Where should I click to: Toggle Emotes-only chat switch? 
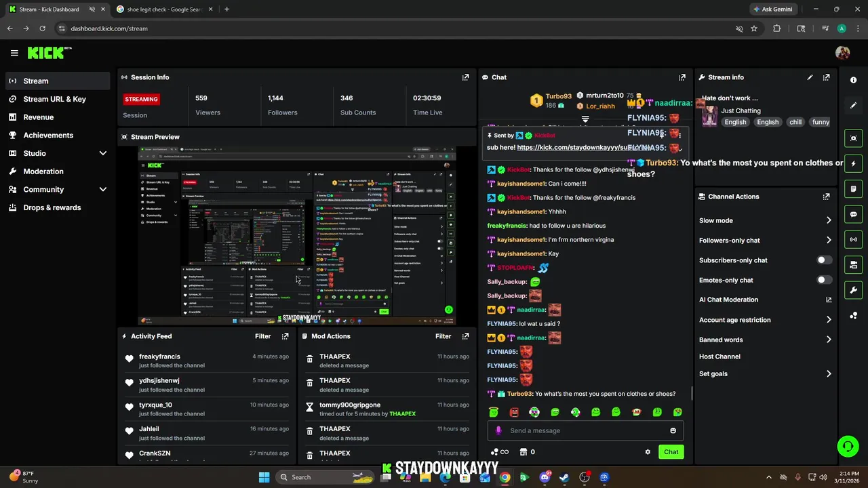click(x=824, y=280)
